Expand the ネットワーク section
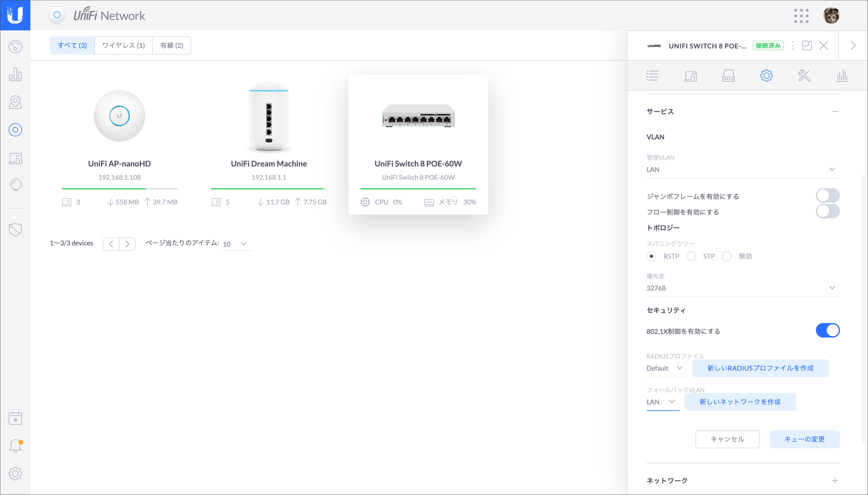This screenshot has width=868, height=495. pyautogui.click(x=835, y=480)
